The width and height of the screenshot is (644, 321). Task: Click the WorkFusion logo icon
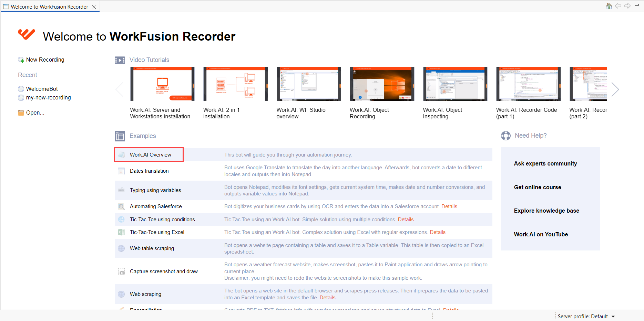click(x=27, y=34)
